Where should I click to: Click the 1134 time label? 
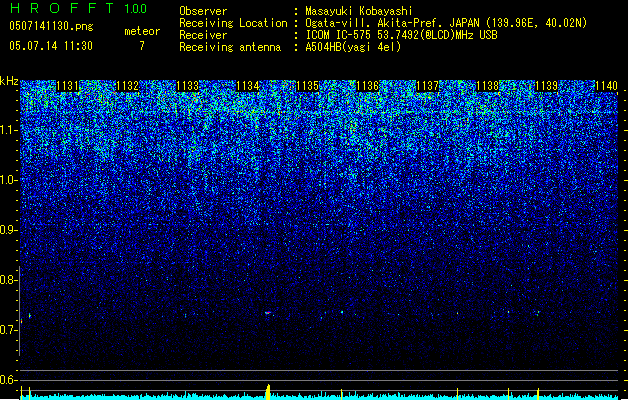[x=248, y=86]
